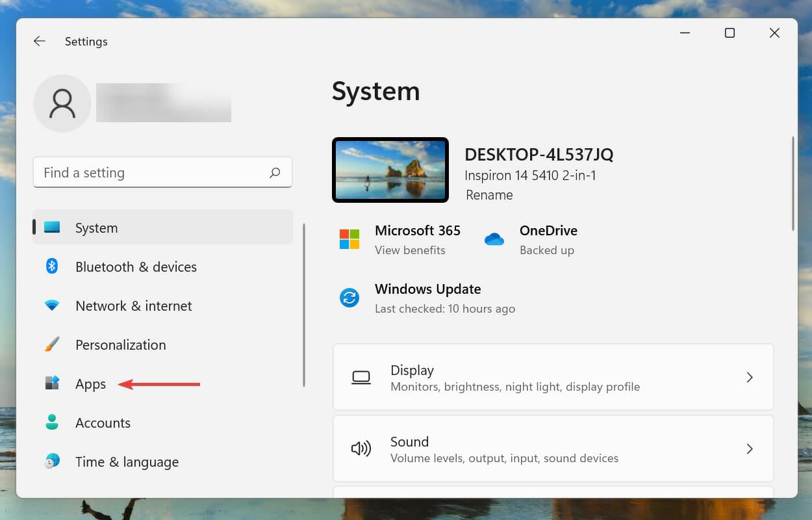Open Bluetooth & devices settings
The width and height of the screenshot is (812, 520).
click(x=163, y=266)
